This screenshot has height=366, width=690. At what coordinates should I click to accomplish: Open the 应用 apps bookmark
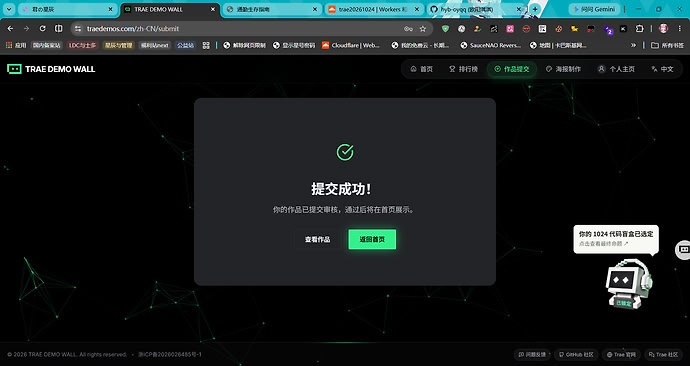(16, 45)
